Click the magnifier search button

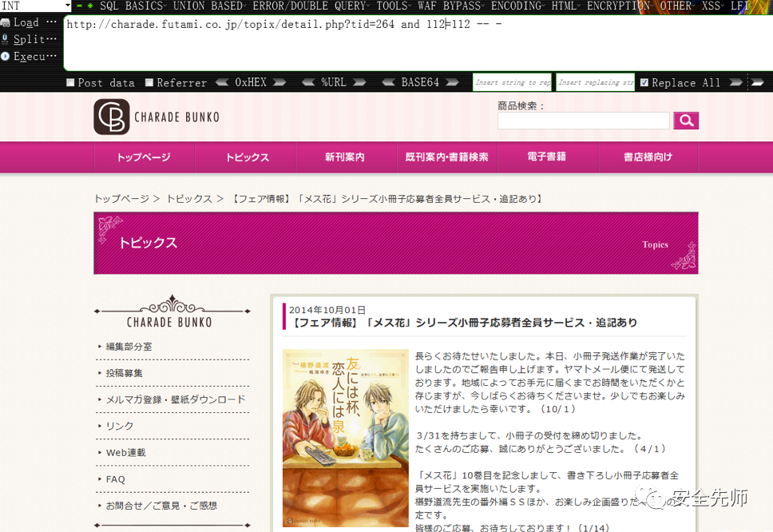coord(686,121)
